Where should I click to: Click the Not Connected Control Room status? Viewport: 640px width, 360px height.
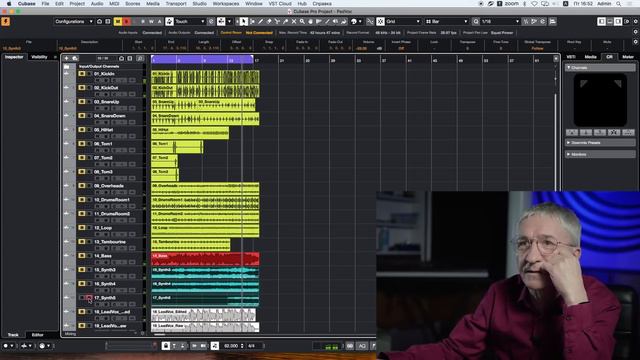point(259,33)
